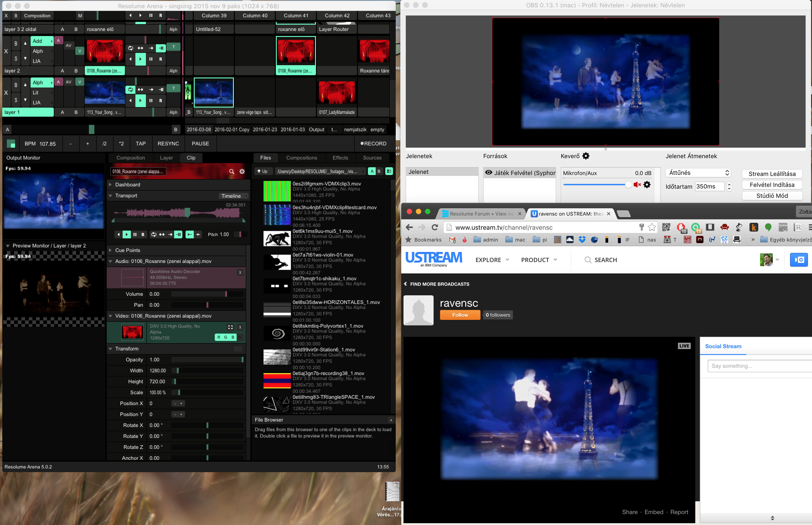Open the Áttűnés transition dropdown
The width and height of the screenshot is (812, 525).
click(698, 173)
